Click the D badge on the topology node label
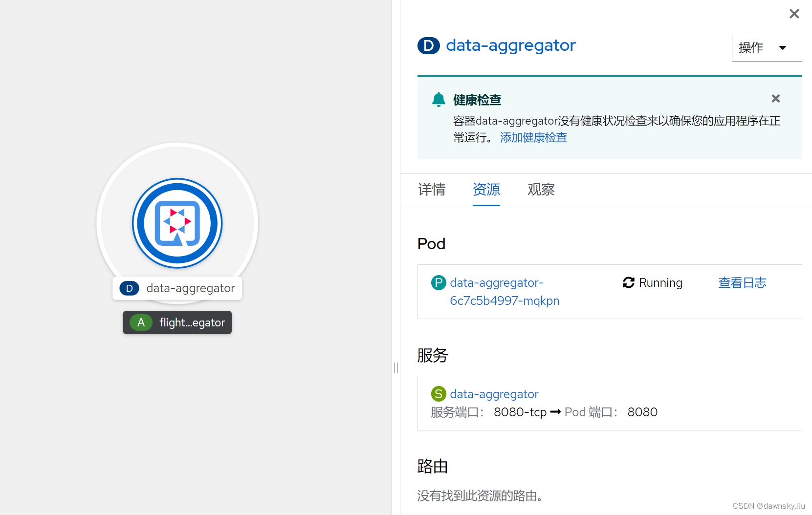 [x=130, y=288]
